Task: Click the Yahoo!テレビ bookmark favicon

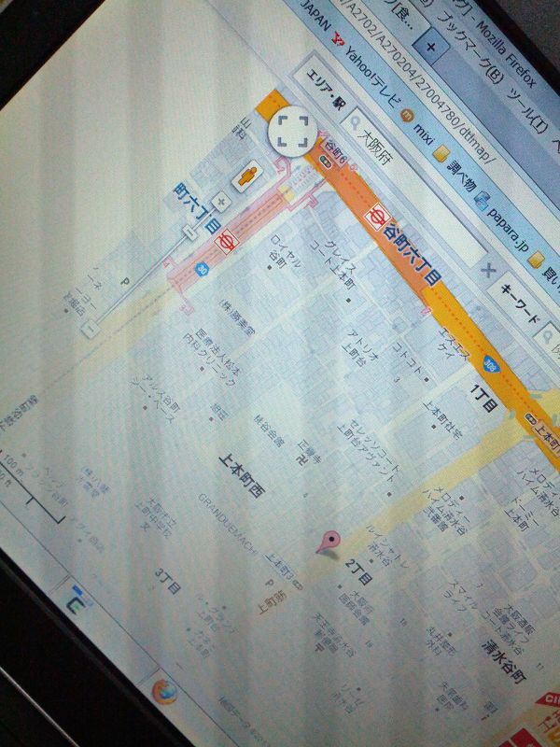Action: [x=339, y=40]
